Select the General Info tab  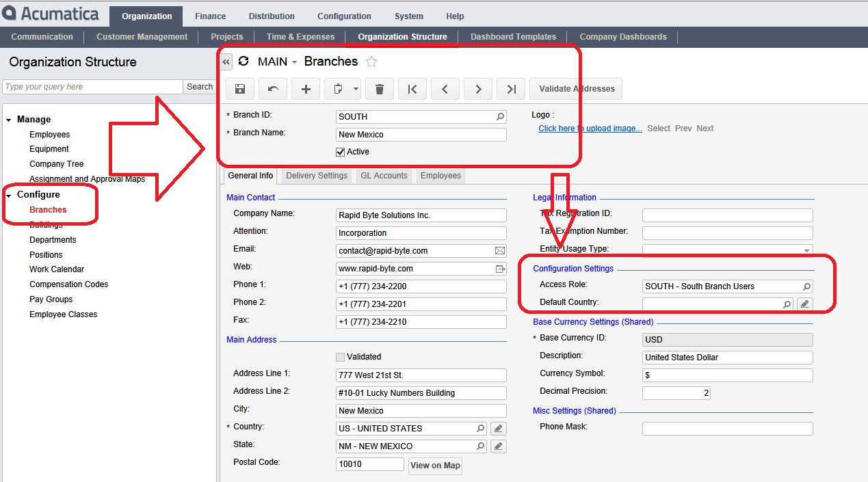pyautogui.click(x=251, y=176)
